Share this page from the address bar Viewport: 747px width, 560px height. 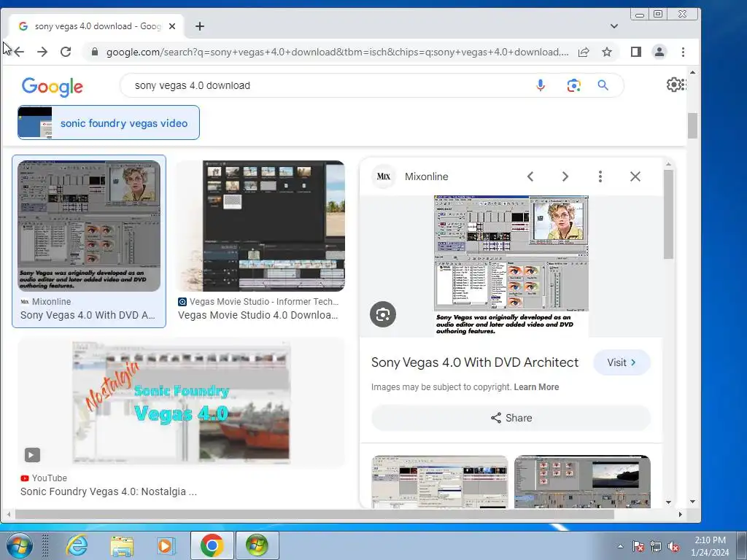[x=584, y=52]
